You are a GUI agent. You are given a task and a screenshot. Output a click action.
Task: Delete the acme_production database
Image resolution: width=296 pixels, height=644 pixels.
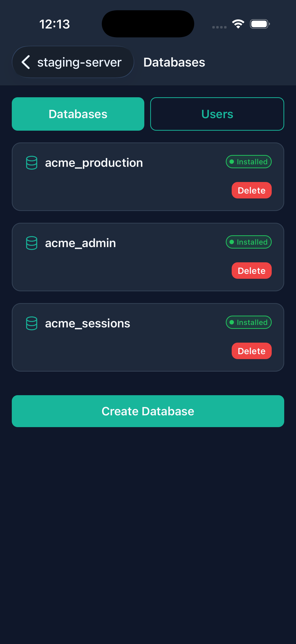pyautogui.click(x=251, y=190)
